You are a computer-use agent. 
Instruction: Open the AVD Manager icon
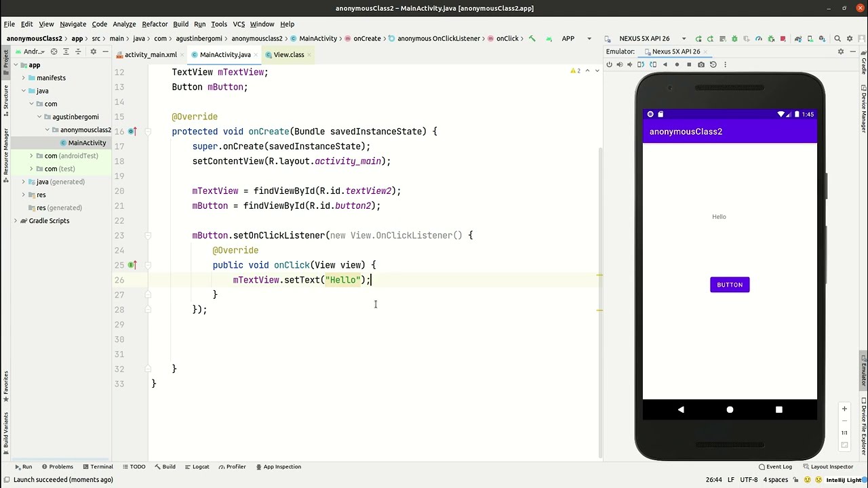[811, 39]
